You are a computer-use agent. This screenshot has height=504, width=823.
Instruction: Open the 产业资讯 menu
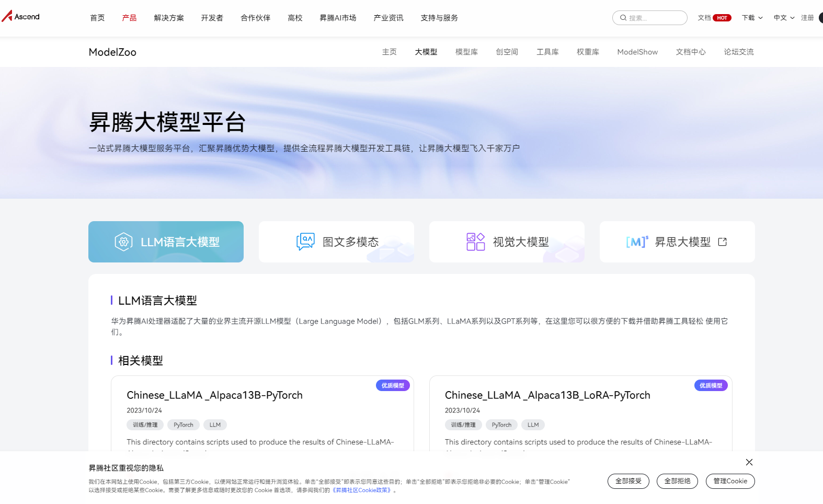(388, 18)
